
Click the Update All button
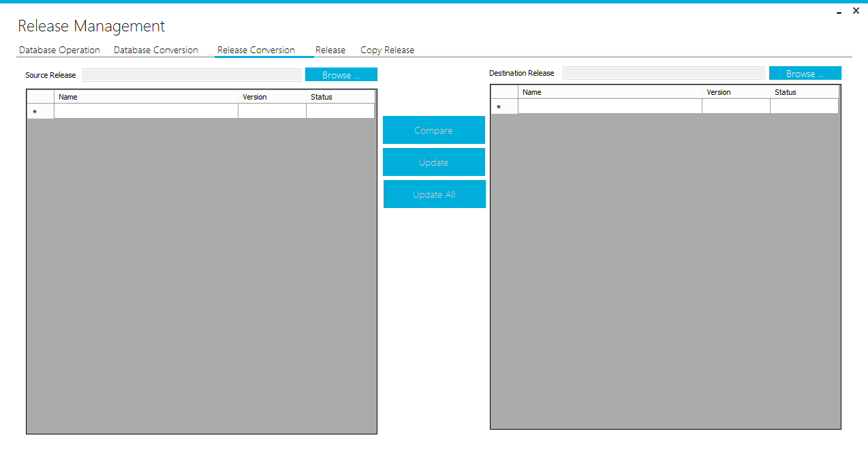(434, 194)
